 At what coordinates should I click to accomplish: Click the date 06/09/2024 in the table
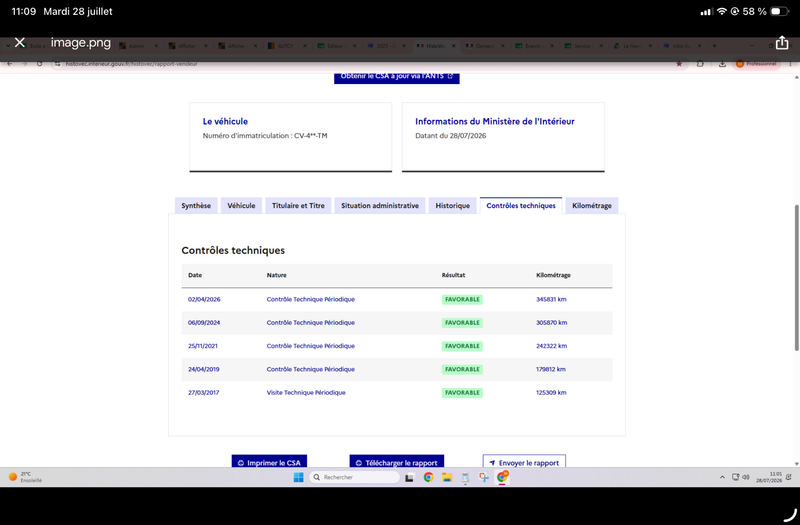[x=204, y=323]
